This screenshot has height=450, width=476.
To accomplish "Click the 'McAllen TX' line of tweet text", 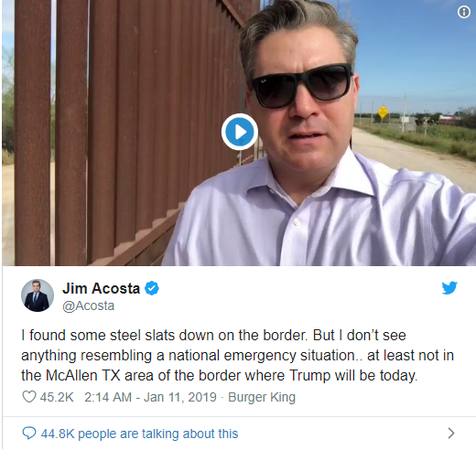I will click(x=219, y=376).
